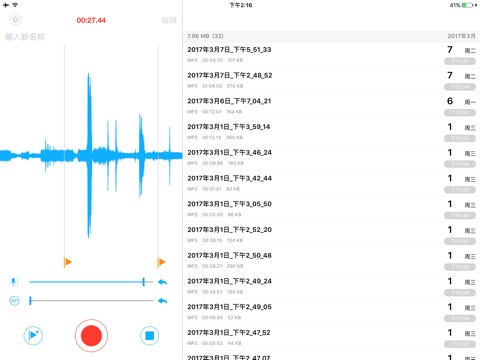The width and height of the screenshot is (480, 360).
Task: Open recording 2017年3月1日_下午2_49_05
Action: (332, 312)
